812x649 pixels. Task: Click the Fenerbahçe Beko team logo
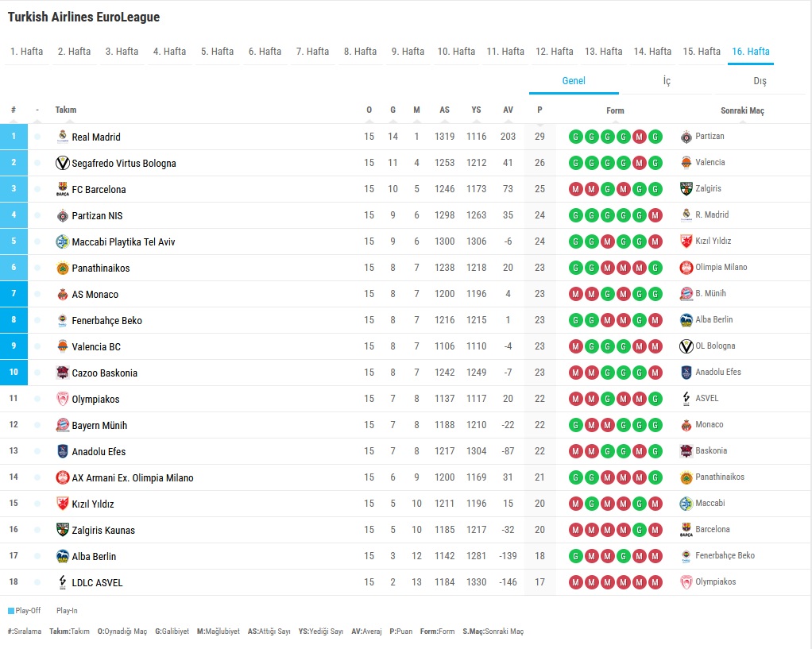point(63,320)
